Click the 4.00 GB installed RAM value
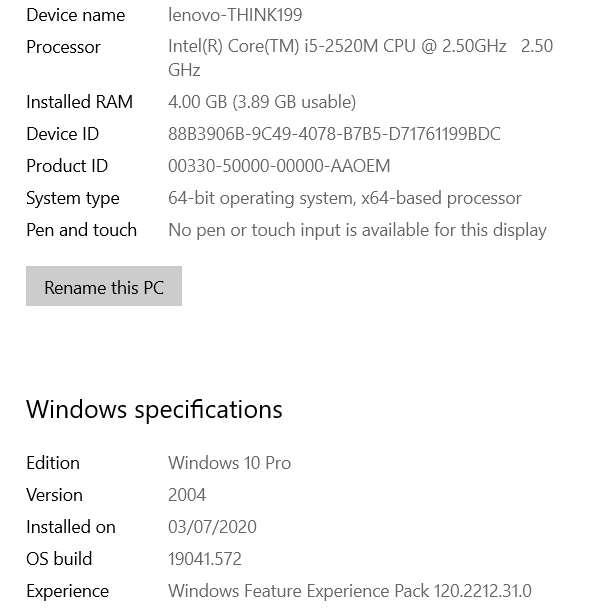Viewport: 613px width, 613px height. [262, 102]
